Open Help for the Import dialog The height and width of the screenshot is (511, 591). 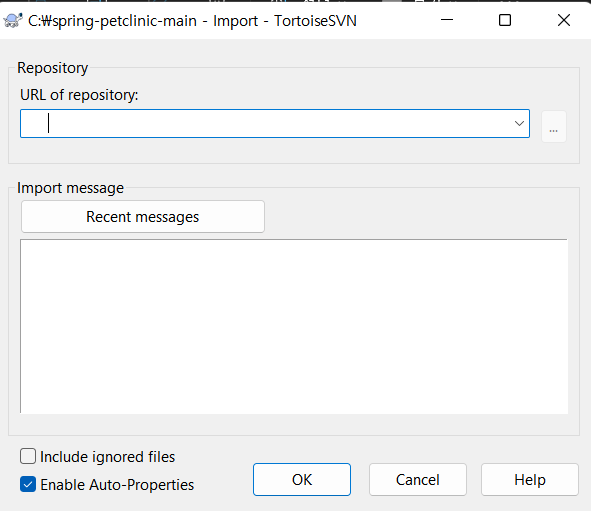click(x=530, y=479)
